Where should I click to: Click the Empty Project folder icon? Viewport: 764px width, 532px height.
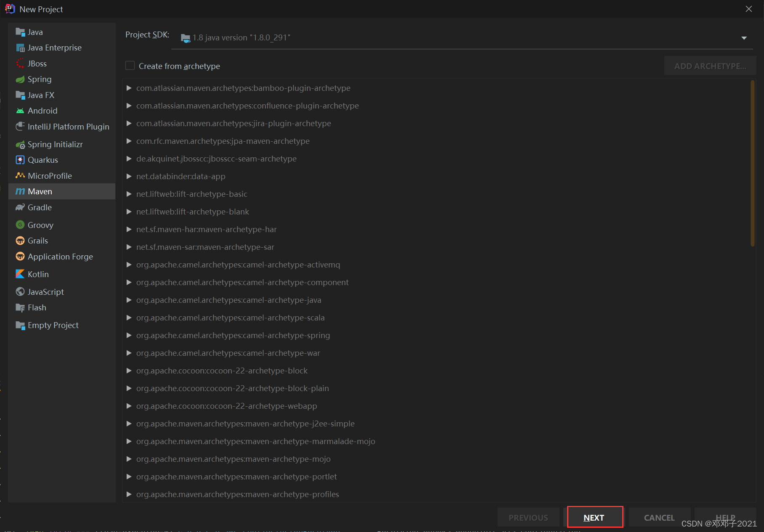20,326
